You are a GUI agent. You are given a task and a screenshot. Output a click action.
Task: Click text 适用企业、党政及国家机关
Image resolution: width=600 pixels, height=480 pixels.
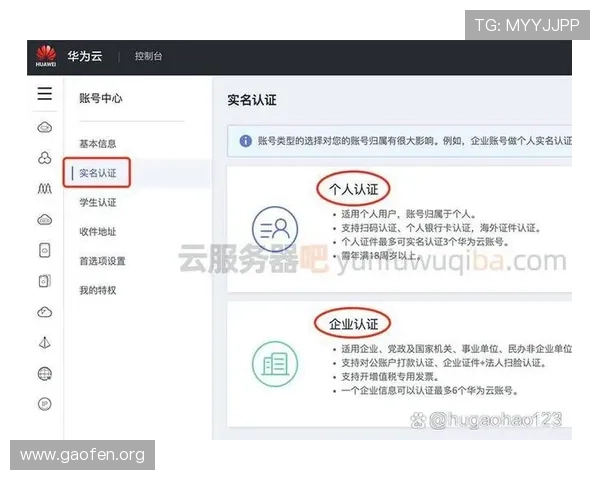point(397,349)
